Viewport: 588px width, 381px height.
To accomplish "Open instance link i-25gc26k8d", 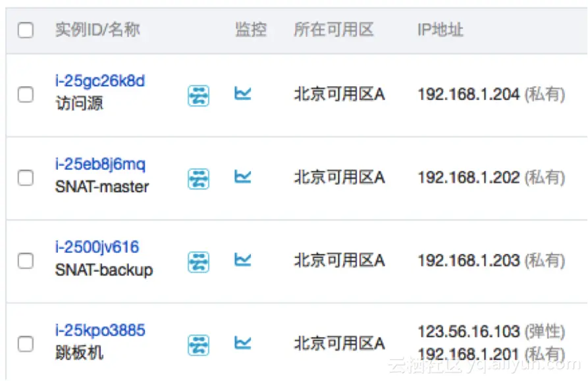I will (x=99, y=81).
